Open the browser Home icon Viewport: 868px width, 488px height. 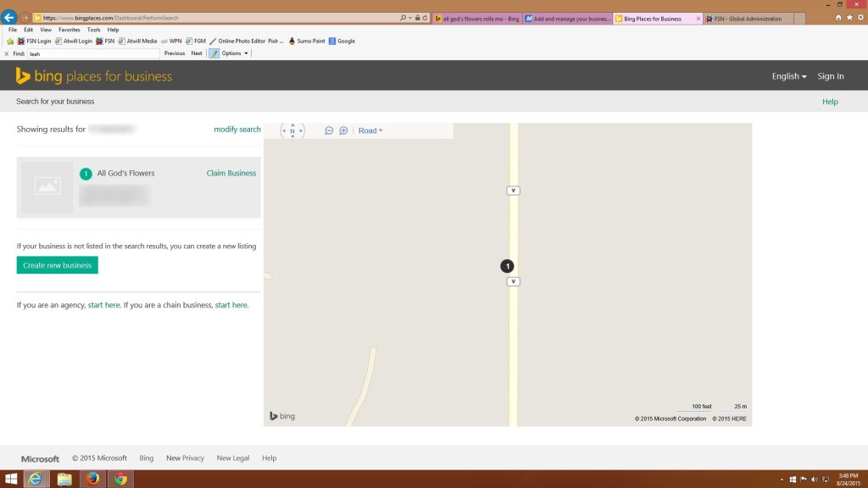click(838, 18)
